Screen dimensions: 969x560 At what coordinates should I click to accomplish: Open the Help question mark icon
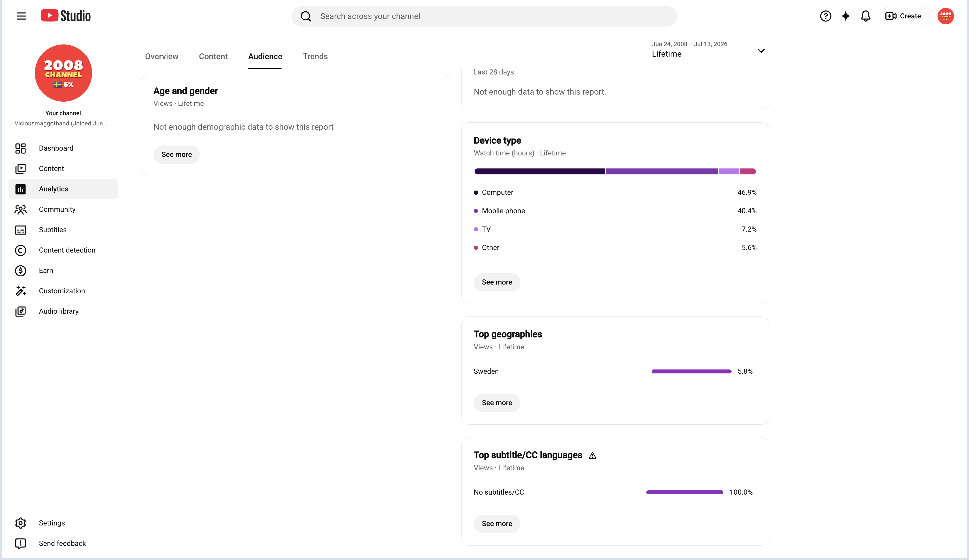[825, 16]
